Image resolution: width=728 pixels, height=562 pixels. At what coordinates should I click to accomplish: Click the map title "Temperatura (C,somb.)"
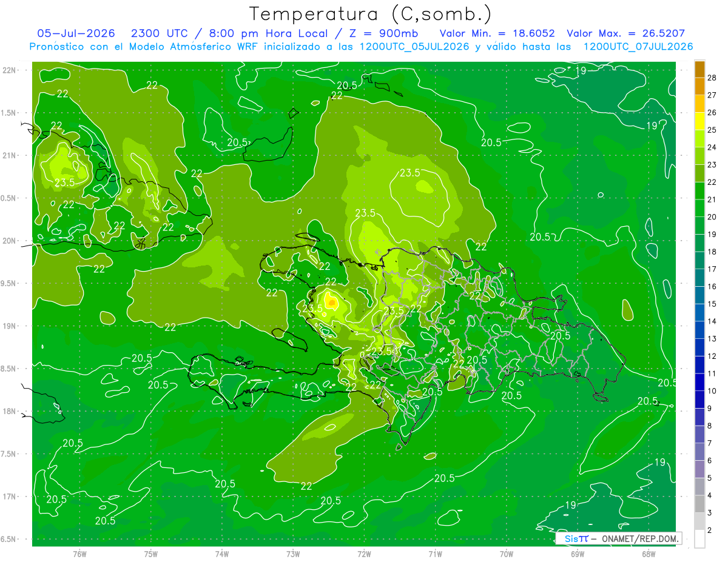(x=370, y=13)
